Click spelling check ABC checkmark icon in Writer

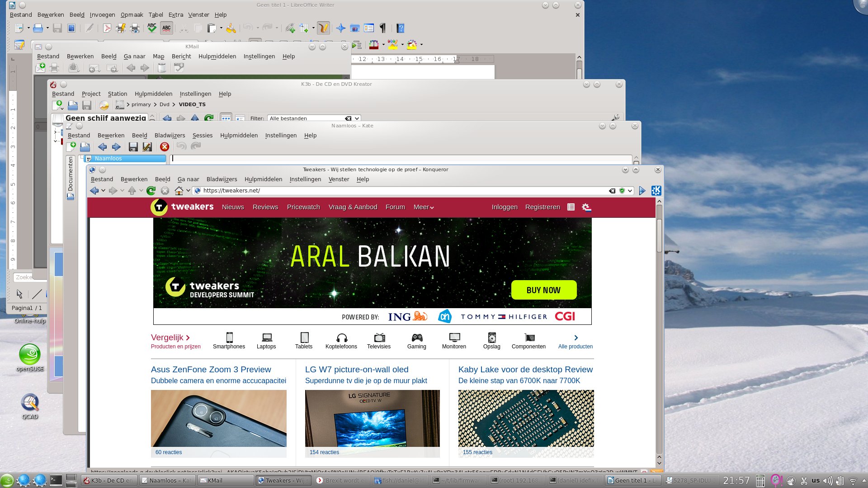[x=152, y=28]
